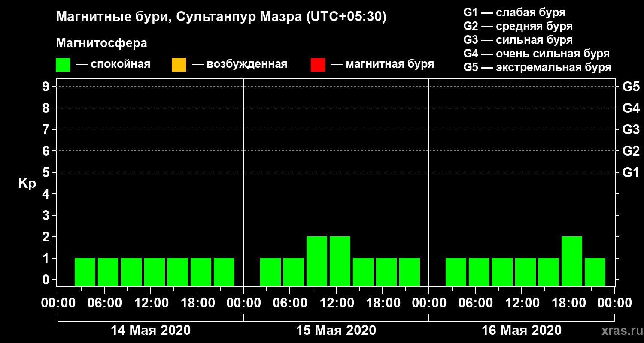The height and width of the screenshot is (343, 644).
Task: Click the 'G2 — средняя буря' legend line
Action: (518, 26)
